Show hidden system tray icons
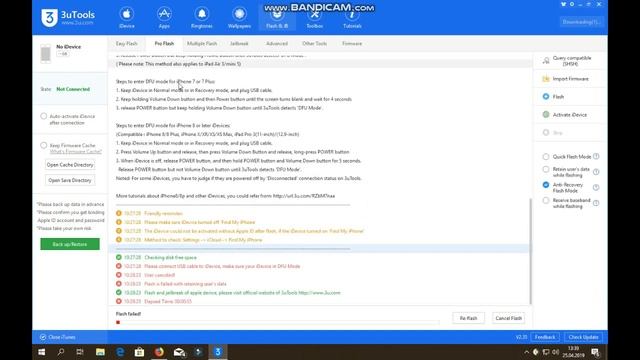 [x=526, y=352]
